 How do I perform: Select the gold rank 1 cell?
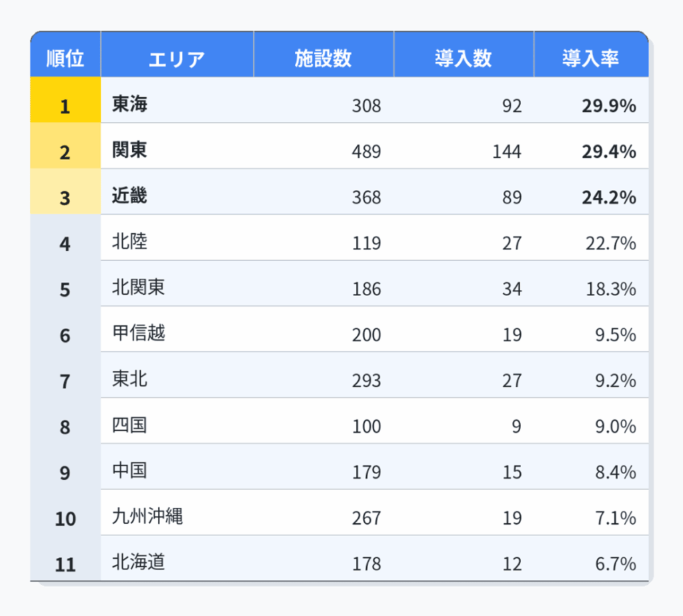click(65, 106)
